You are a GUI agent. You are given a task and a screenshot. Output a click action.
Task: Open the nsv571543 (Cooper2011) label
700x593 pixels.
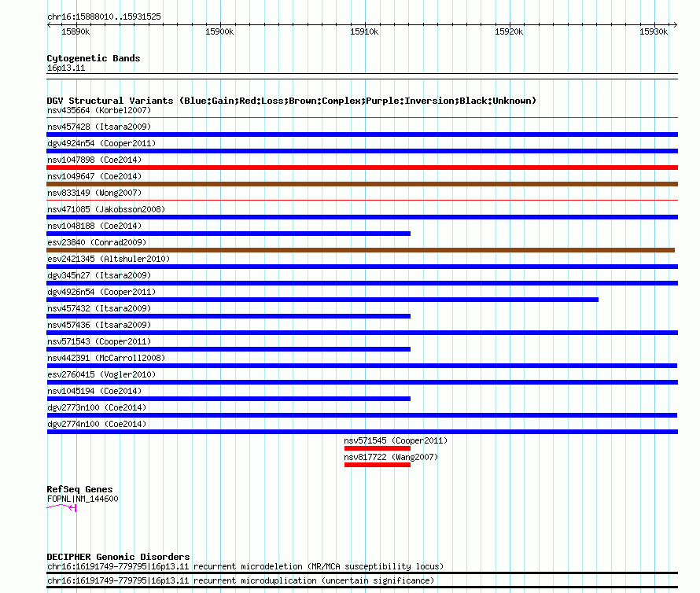pos(99,341)
